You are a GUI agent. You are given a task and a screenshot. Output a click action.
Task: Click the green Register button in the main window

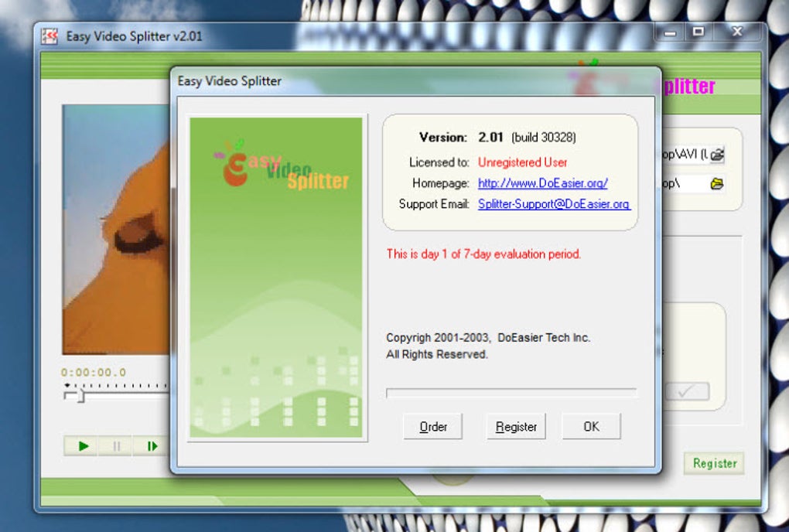(714, 463)
